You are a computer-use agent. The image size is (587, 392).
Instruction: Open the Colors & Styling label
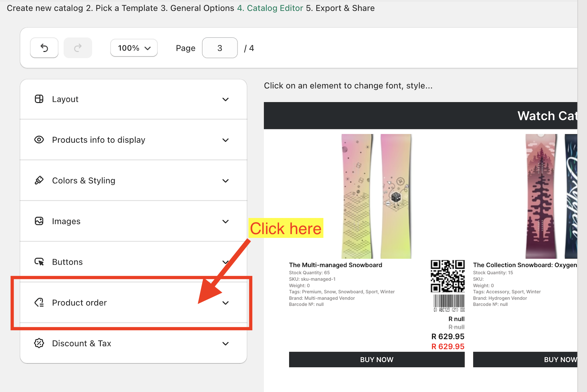tap(84, 181)
